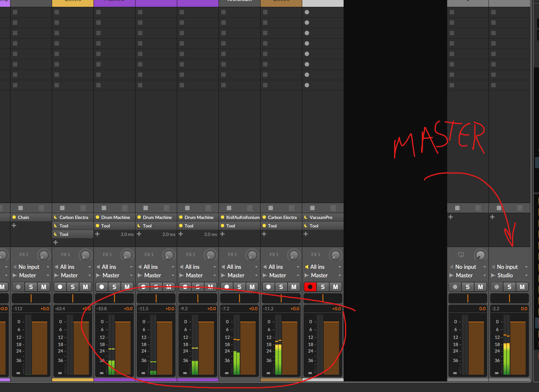Mute the VacuumPro track

pos(335,287)
